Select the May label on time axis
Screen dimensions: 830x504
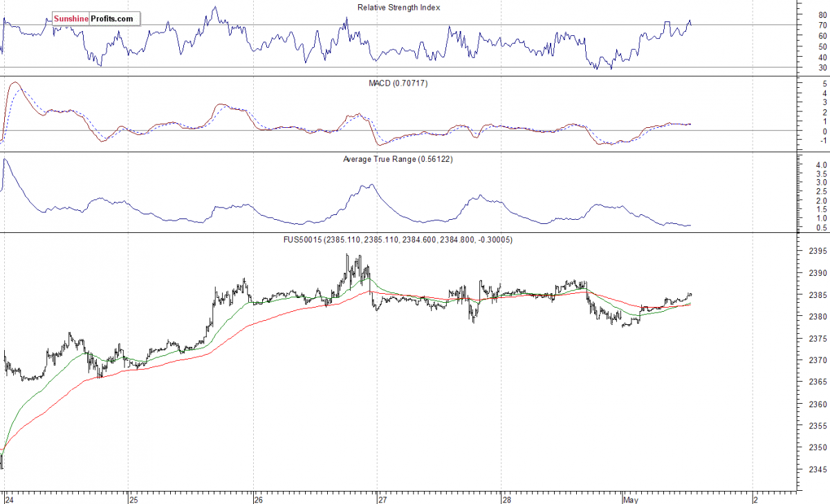click(630, 498)
